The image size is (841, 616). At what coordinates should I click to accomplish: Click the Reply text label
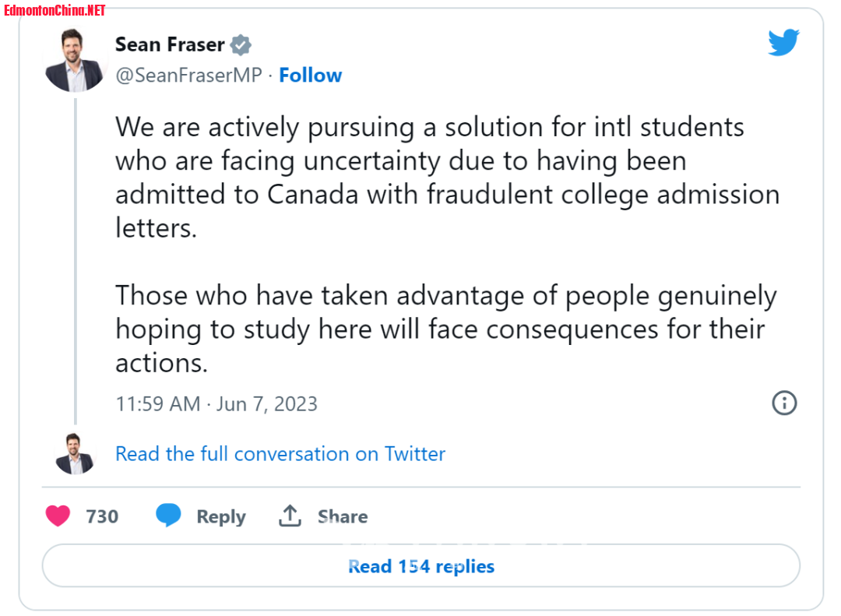pos(221,516)
